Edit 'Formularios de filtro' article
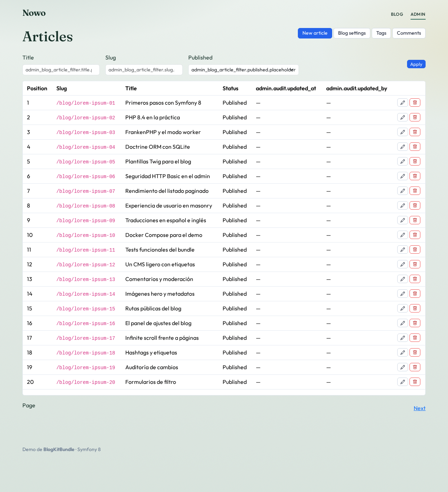The width and height of the screenshot is (448, 492). coord(402,382)
